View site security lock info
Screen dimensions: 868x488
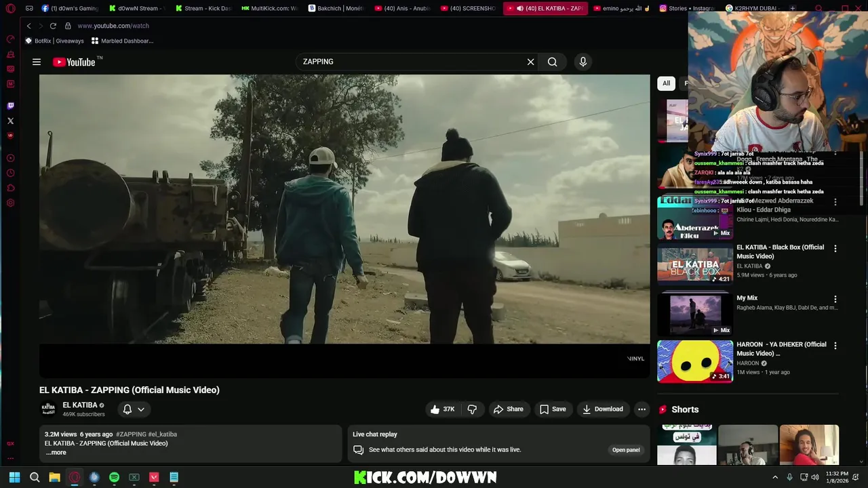point(68,26)
